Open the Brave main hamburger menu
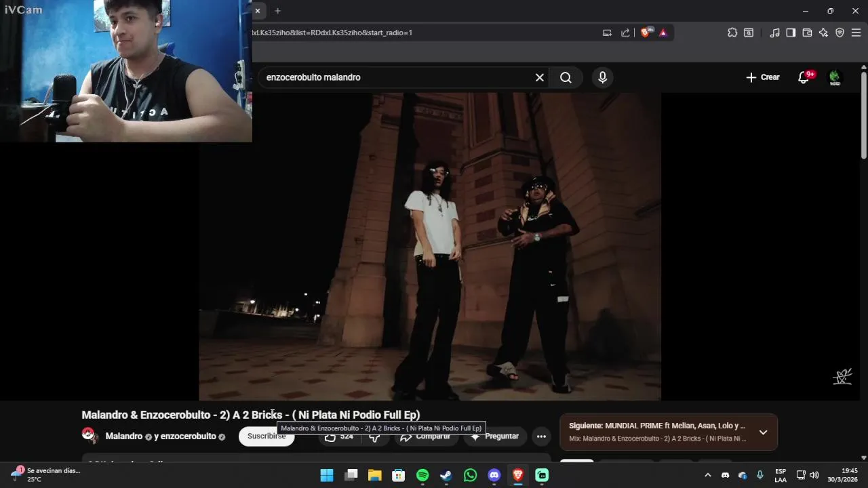868x488 pixels. 856,33
